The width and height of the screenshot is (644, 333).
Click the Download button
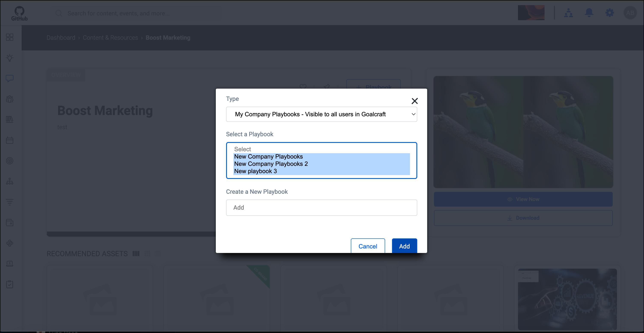click(x=523, y=218)
